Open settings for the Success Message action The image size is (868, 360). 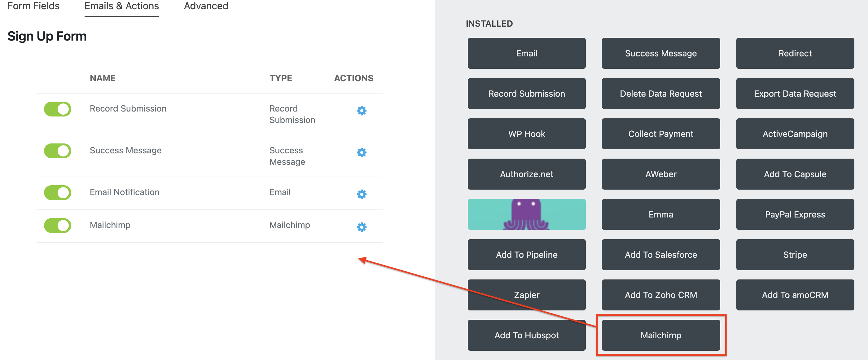click(361, 153)
